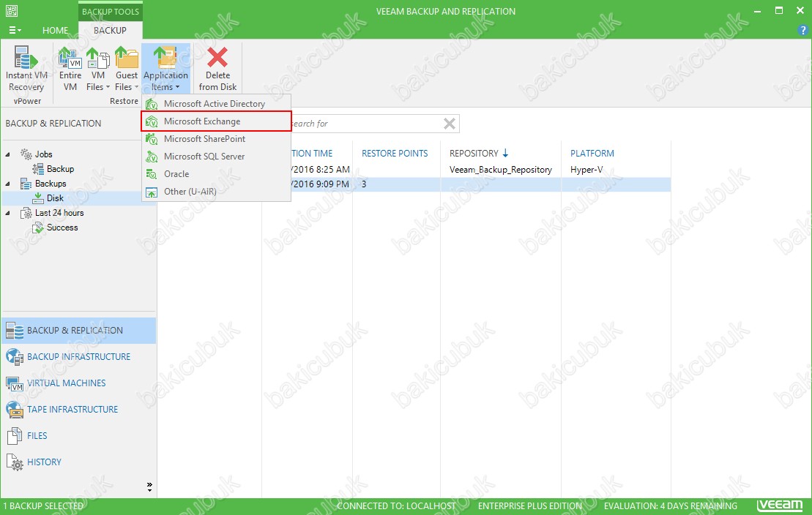Open the BACKUP & REPLICATION navigation pane
The image size is (812, 515).
(79, 330)
